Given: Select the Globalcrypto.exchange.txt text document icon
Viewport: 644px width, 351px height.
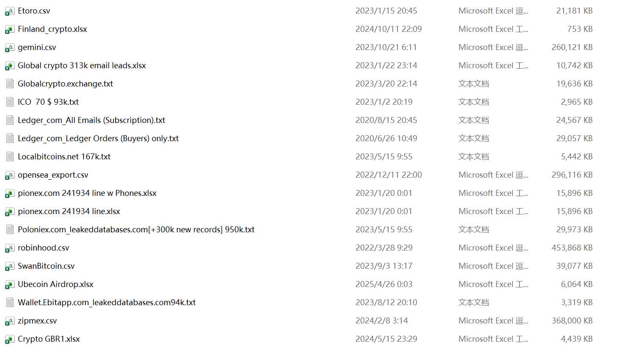Looking at the screenshot, I should 9,84.
